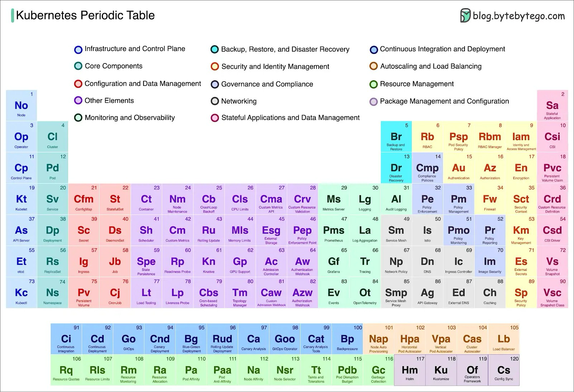Click the Dn (DNS) element cell
The height and width of the screenshot is (392, 574).
pos(428,261)
